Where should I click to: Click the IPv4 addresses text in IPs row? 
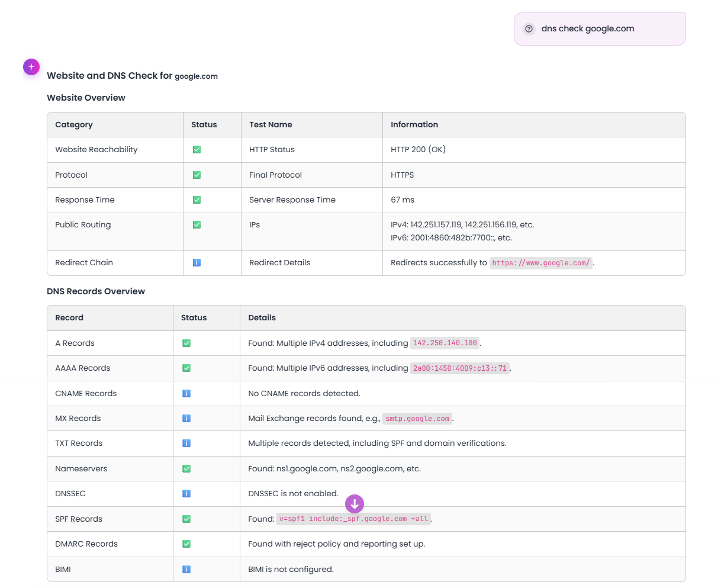(x=462, y=225)
